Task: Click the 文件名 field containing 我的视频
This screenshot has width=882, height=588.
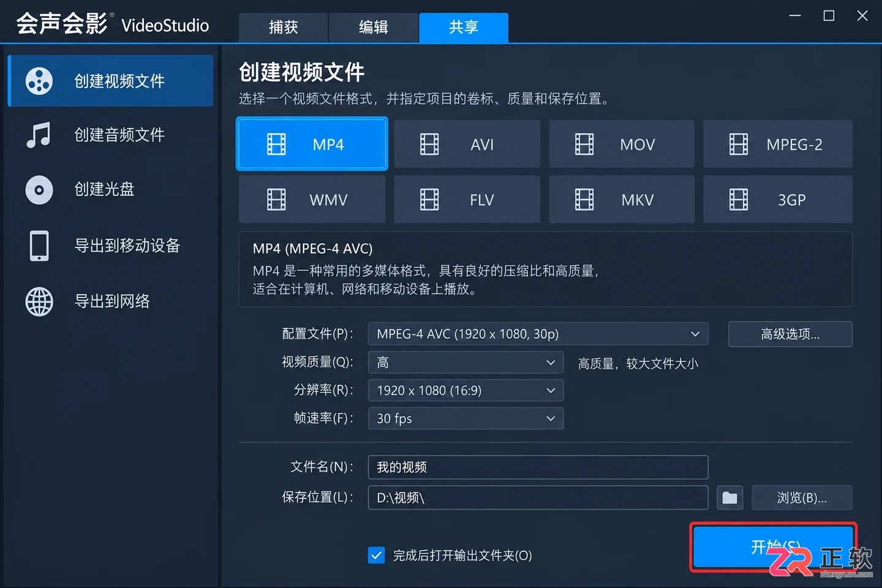Action: (x=538, y=467)
